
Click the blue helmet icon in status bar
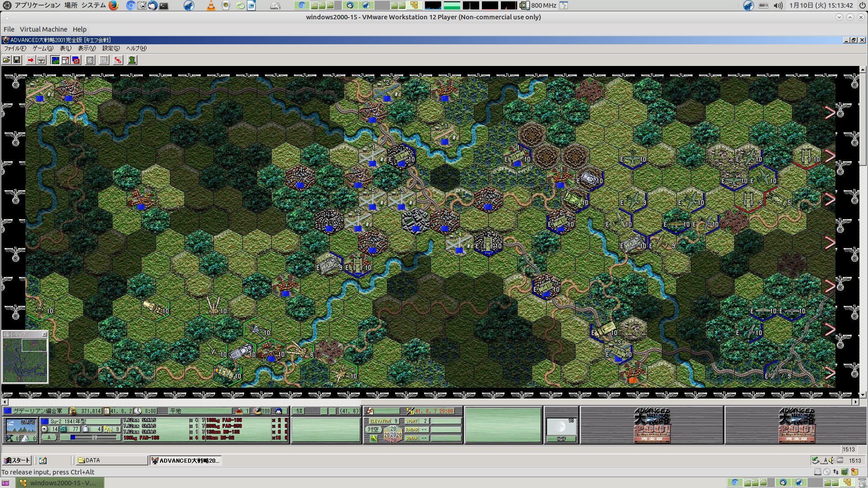(278, 411)
